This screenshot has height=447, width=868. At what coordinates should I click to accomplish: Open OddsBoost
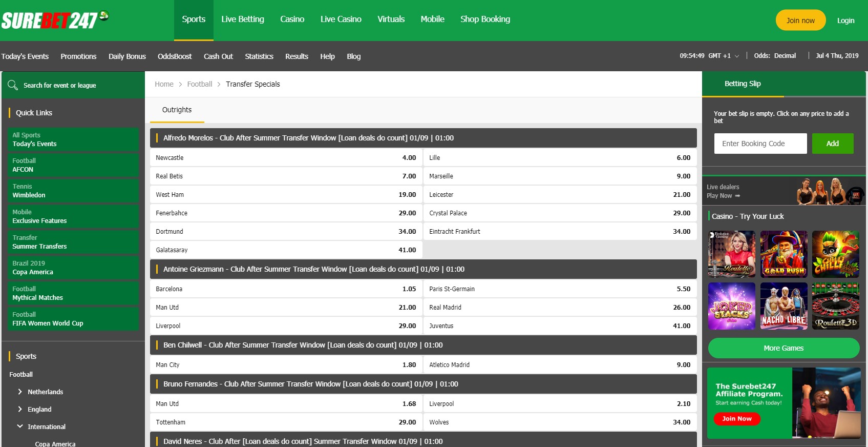click(x=175, y=56)
